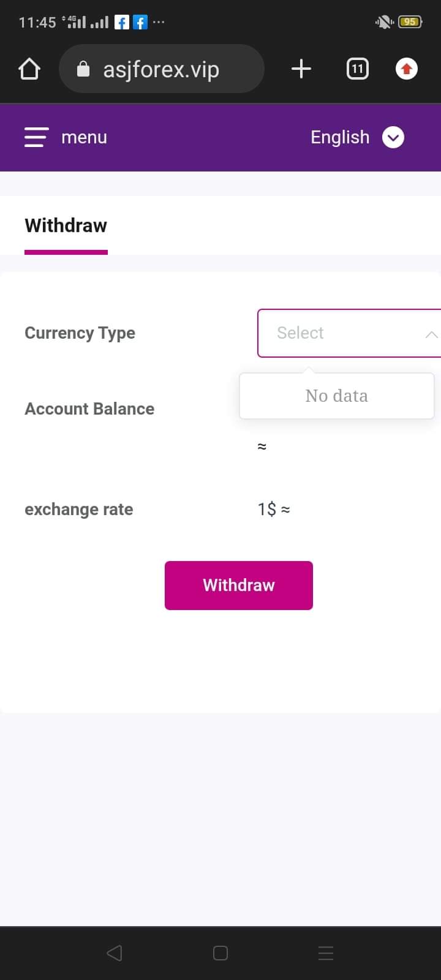Open the tab switcher showing 11 tabs
This screenshot has height=980, width=441.
coord(358,69)
